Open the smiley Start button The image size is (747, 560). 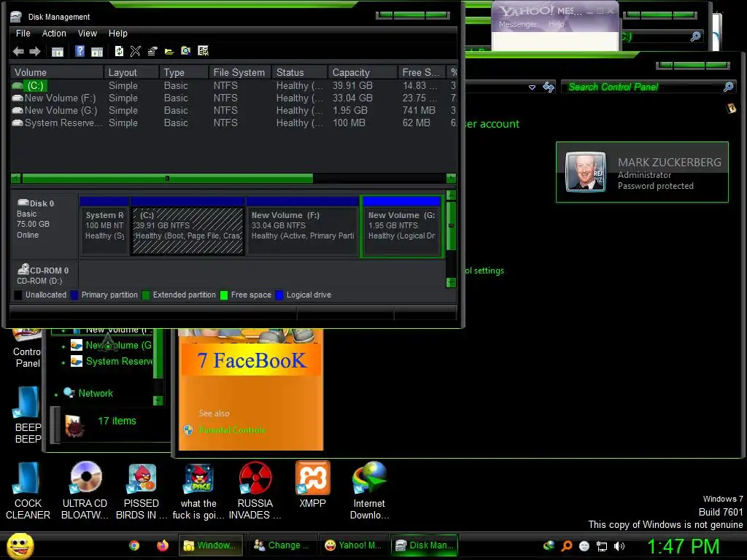(20, 545)
